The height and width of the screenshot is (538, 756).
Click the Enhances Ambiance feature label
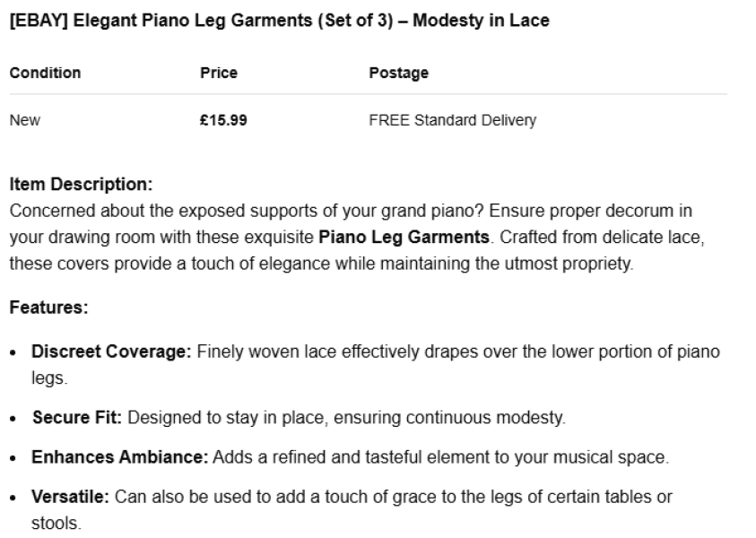pos(119,457)
